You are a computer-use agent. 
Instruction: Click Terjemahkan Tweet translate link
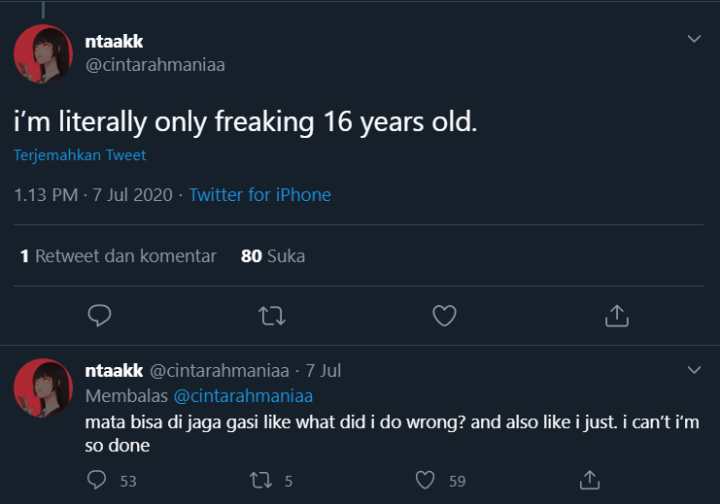click(x=80, y=155)
